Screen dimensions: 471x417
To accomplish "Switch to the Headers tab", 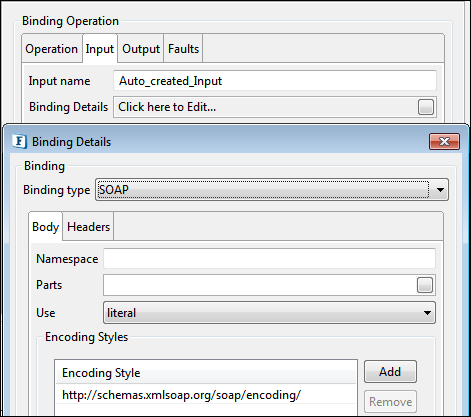I will pyautogui.click(x=88, y=227).
